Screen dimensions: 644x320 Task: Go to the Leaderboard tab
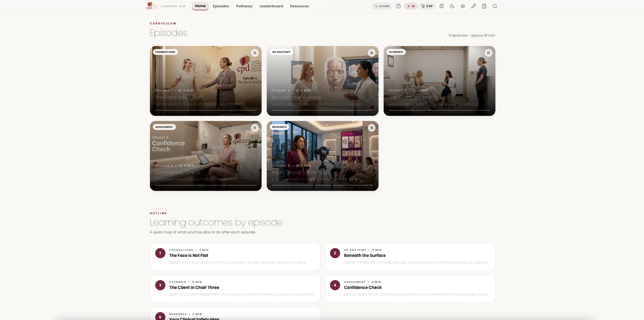click(x=271, y=6)
